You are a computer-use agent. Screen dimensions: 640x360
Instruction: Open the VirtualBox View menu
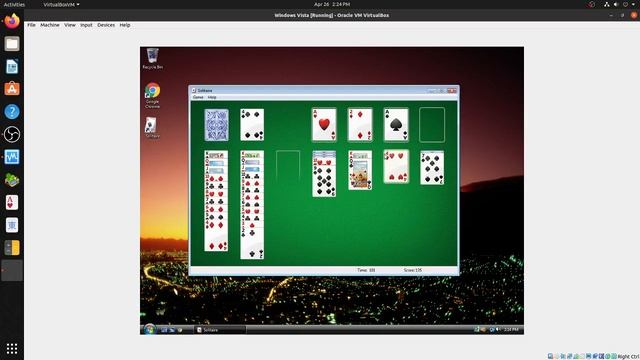click(70, 25)
